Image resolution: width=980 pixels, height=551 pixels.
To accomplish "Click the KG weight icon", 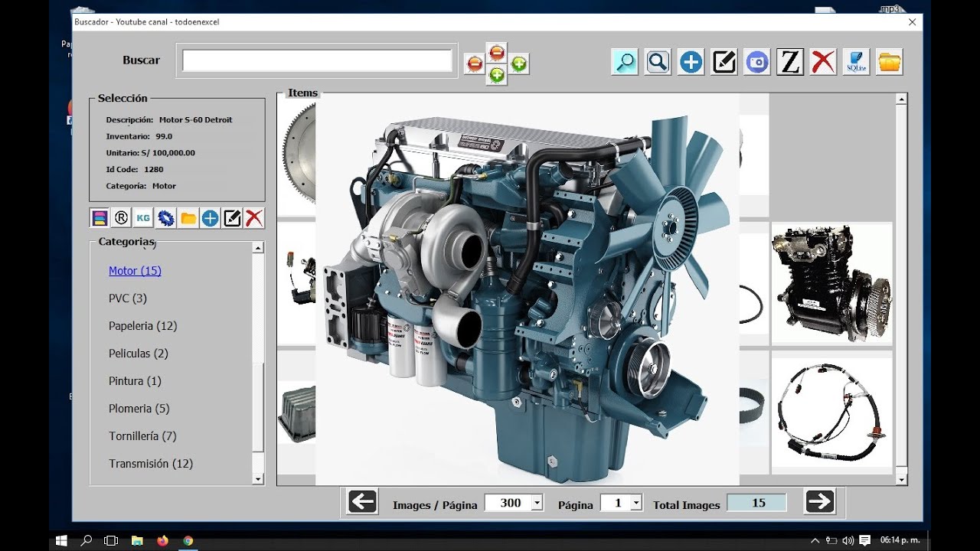I will [x=143, y=218].
